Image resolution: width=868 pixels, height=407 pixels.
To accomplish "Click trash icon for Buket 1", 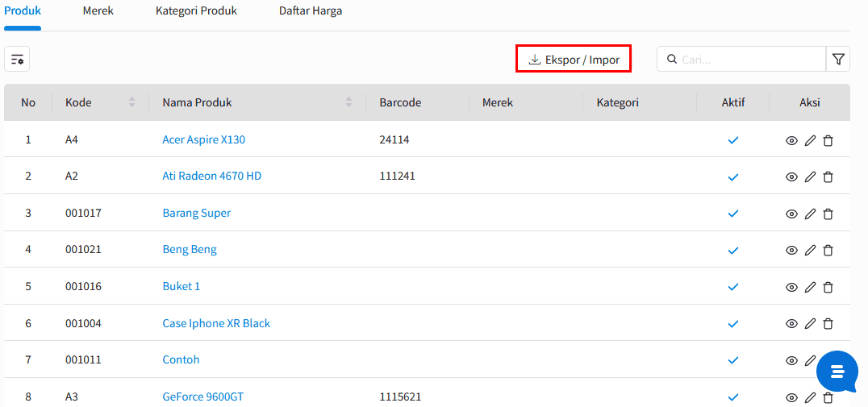I will 828,287.
